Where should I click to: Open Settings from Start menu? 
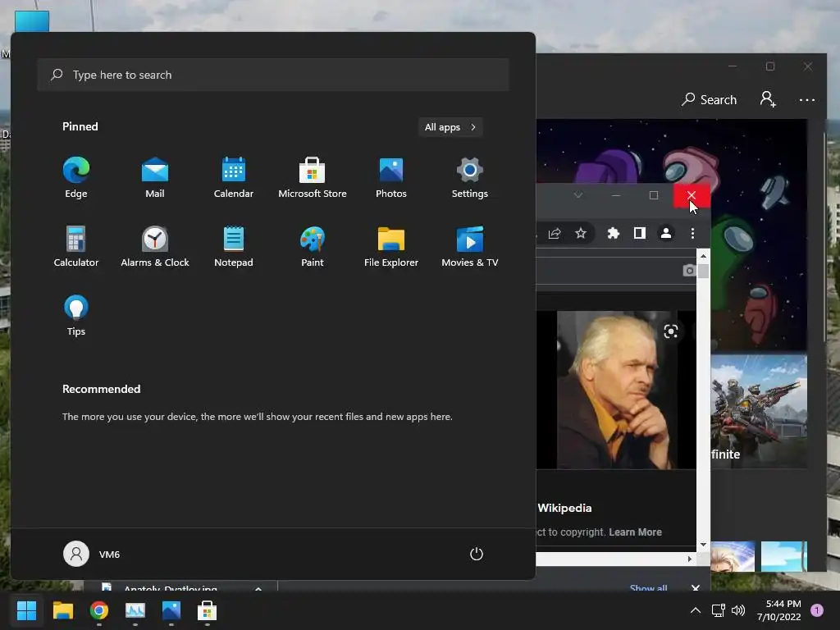pyautogui.click(x=470, y=178)
